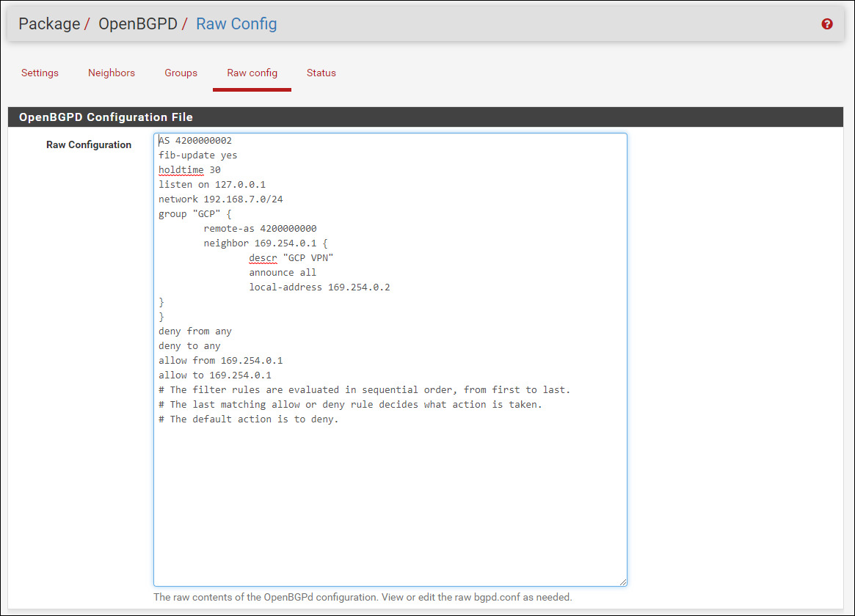Click the "fib-update yes" line

[x=198, y=155]
